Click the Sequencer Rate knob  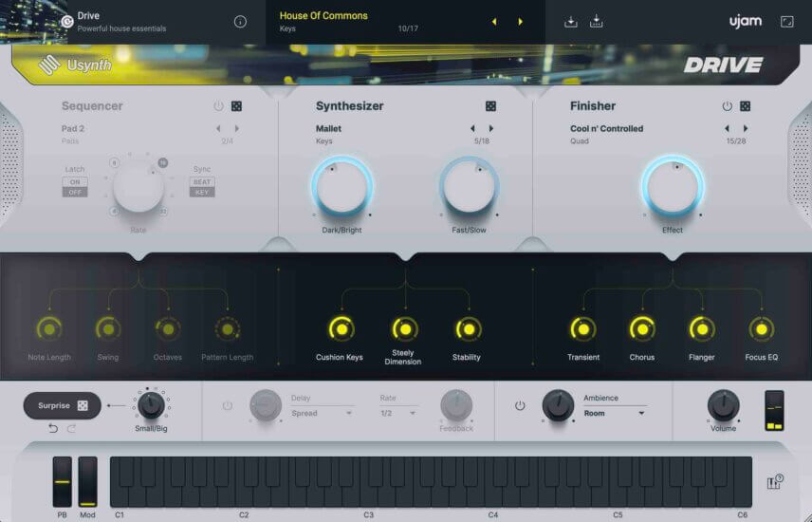(x=138, y=187)
